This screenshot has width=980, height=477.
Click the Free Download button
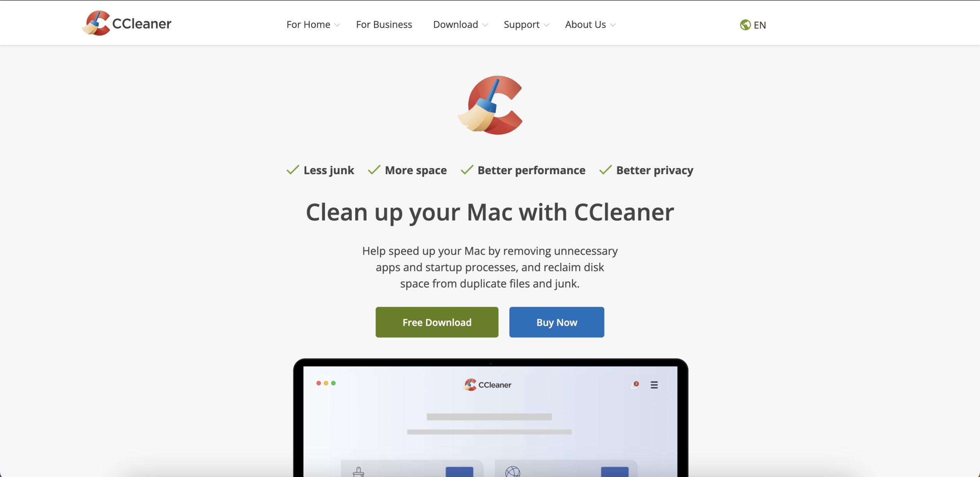point(437,322)
